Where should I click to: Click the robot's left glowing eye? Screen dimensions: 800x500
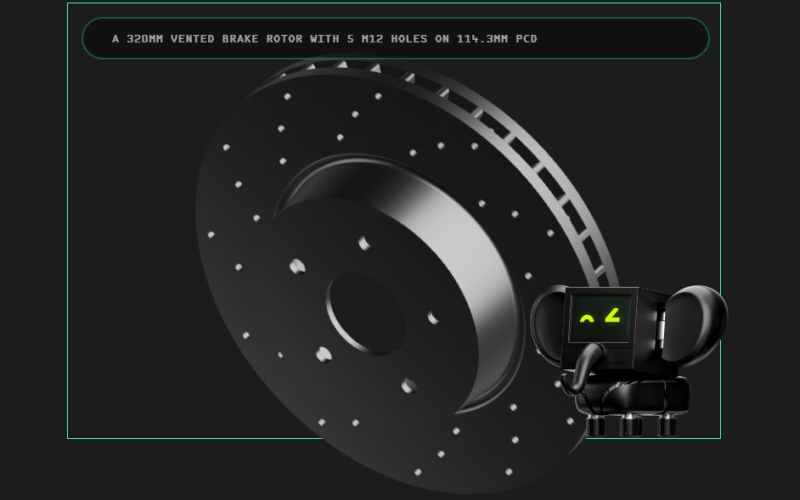tap(587, 320)
